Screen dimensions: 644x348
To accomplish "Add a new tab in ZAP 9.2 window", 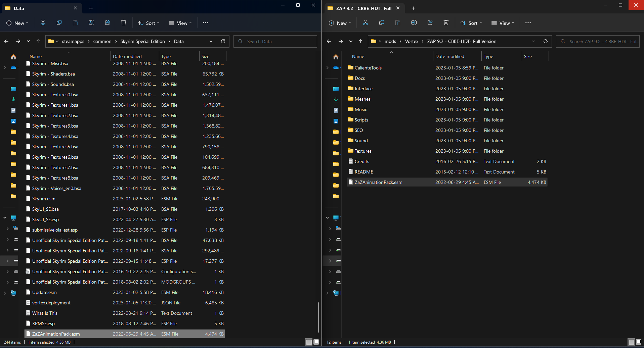I will (414, 8).
